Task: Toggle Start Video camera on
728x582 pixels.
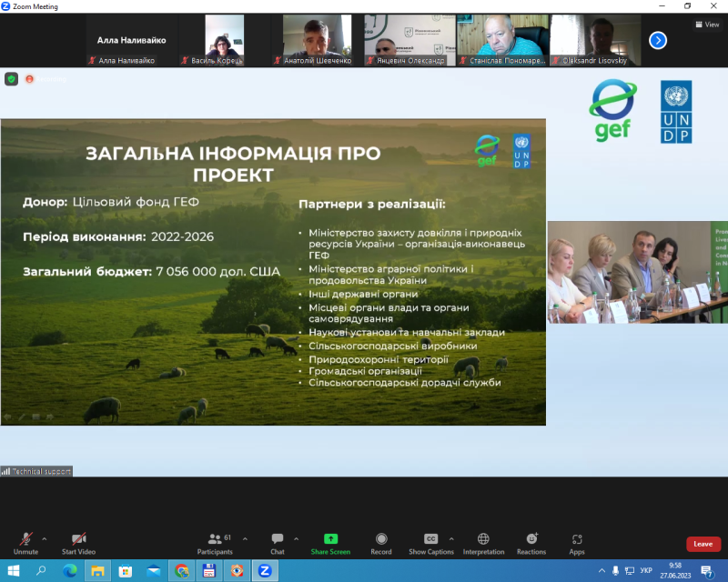Action: tap(78, 543)
